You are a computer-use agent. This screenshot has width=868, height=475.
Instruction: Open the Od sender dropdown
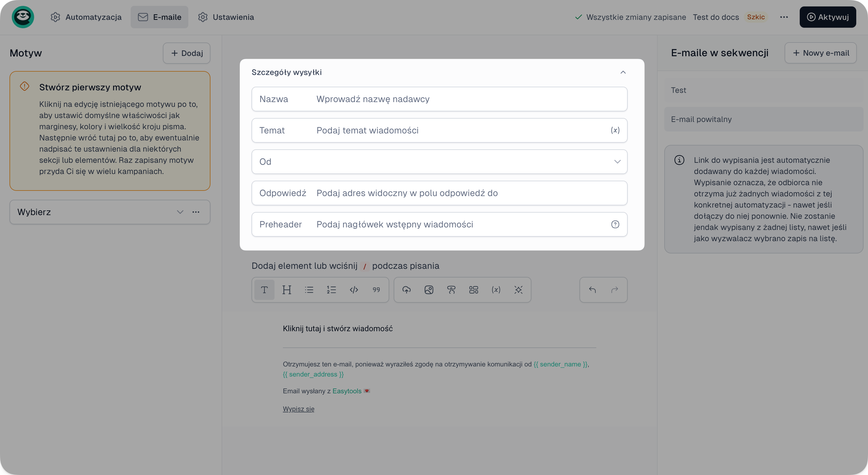coord(439,162)
